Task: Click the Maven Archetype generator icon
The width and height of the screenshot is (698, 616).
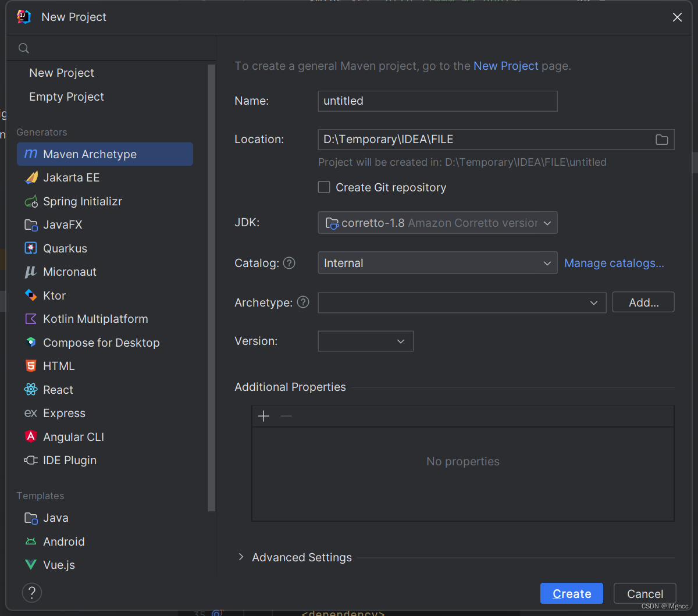Action: [31, 154]
